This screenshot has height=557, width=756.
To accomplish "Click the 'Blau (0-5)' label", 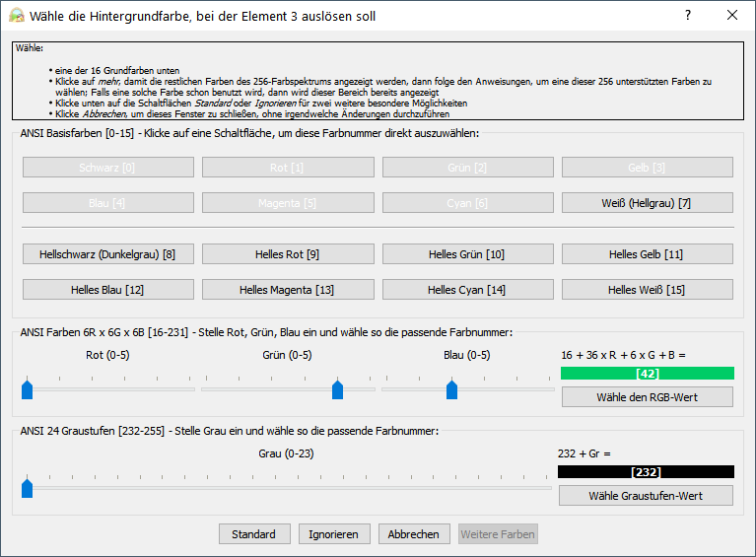I will (467, 355).
